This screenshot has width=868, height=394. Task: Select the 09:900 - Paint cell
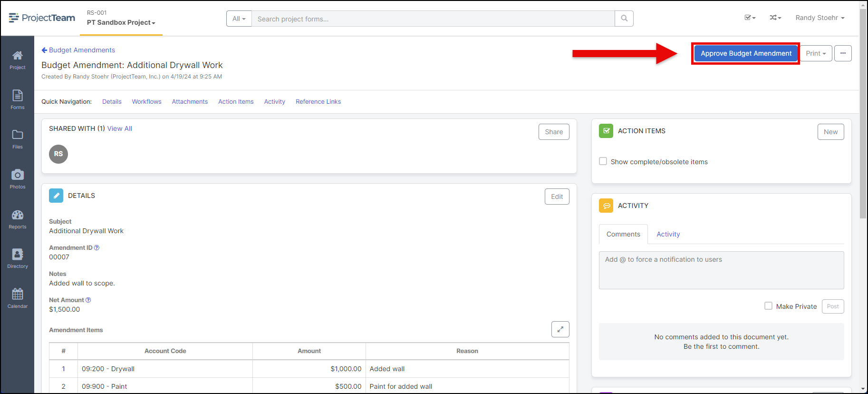click(x=165, y=386)
